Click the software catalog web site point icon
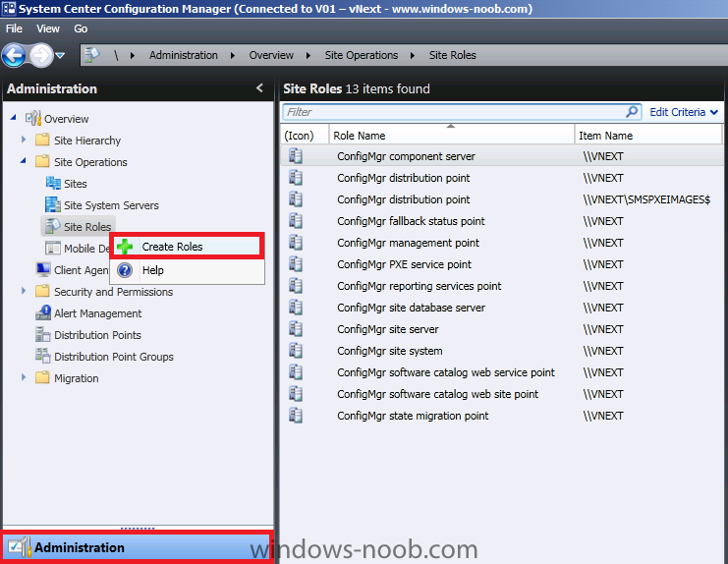Image resolution: width=728 pixels, height=564 pixels. (296, 394)
